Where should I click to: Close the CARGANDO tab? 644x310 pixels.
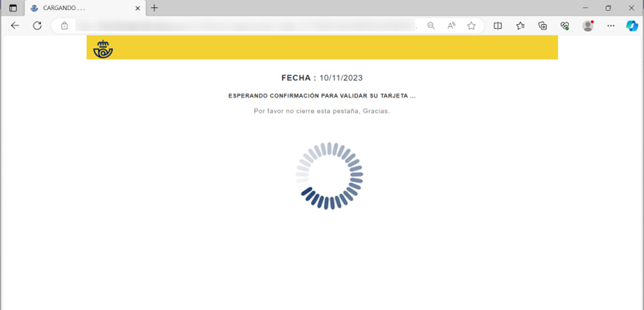(138, 9)
